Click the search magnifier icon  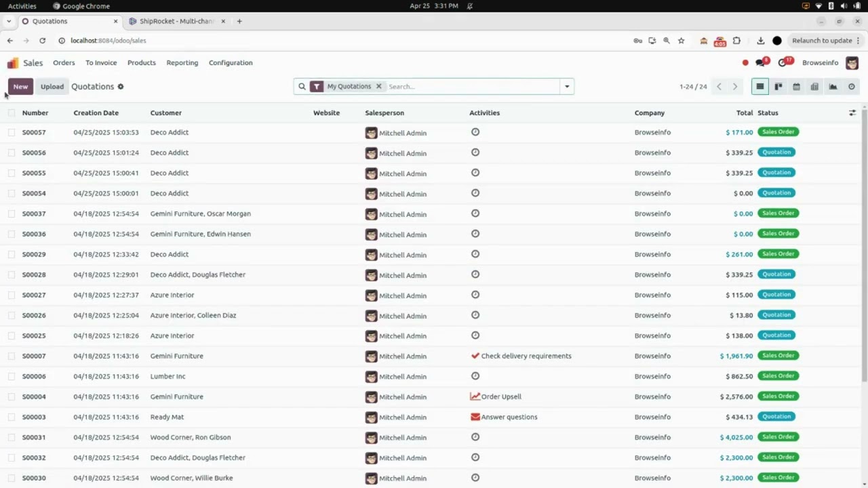point(302,87)
